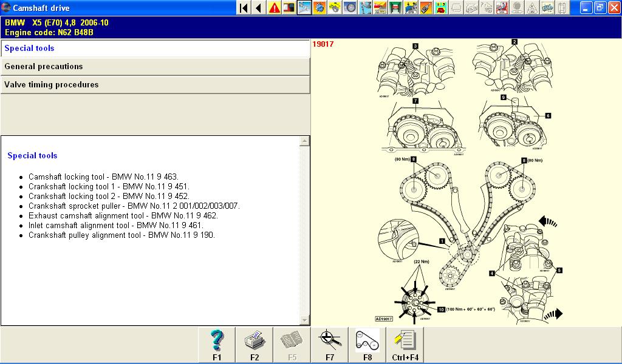Click the Camshaft locking tool list entry

pyautogui.click(x=103, y=177)
